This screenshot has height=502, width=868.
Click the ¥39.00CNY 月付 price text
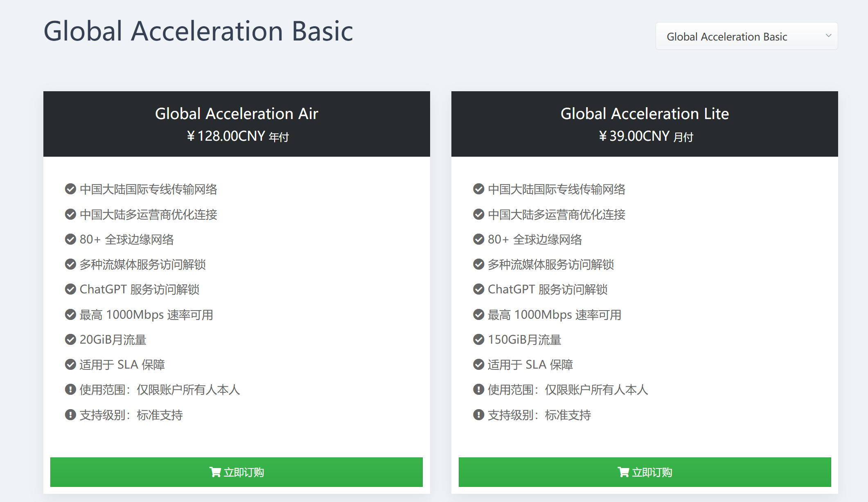pos(646,136)
